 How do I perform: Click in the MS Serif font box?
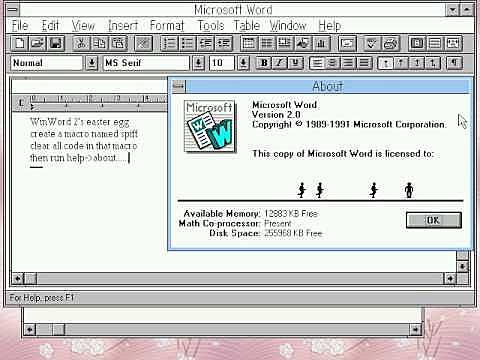(146, 63)
